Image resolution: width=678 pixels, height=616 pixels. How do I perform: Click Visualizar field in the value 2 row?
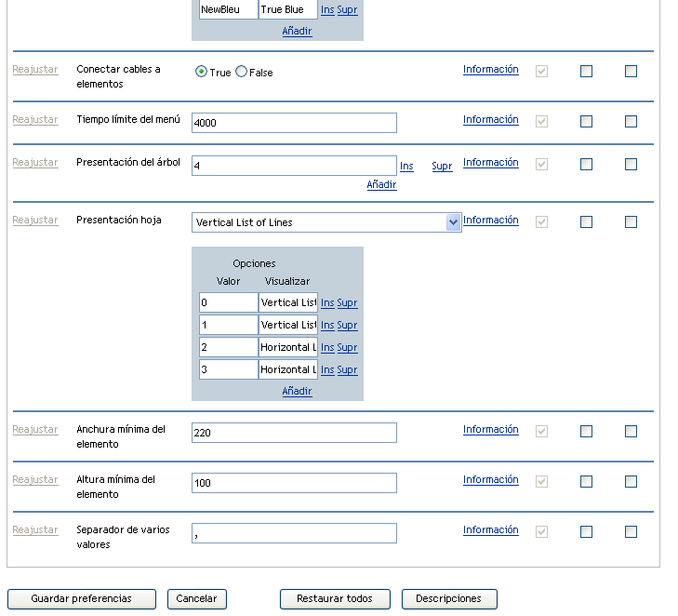click(x=288, y=347)
